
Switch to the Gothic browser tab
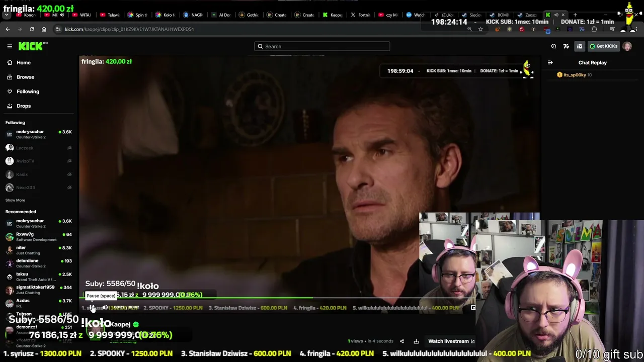coord(249,15)
